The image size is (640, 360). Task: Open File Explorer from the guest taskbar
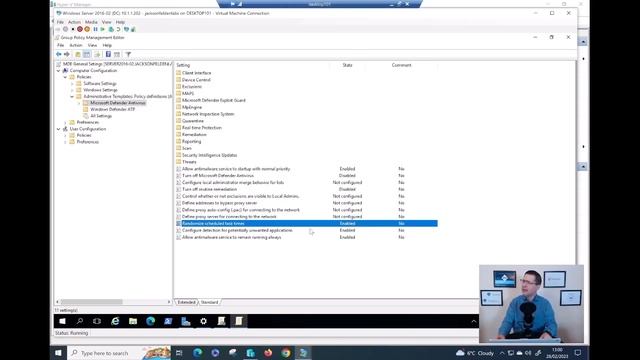[133, 321]
